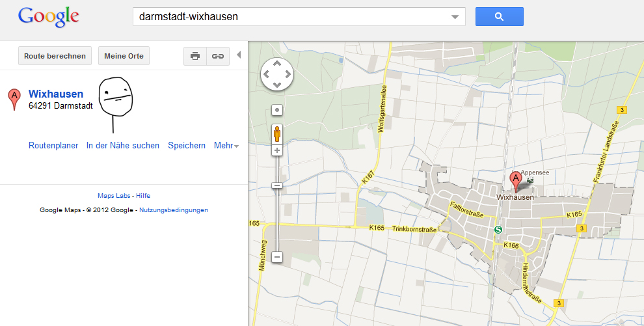
Task: Click the zoom slider handle
Action: pos(277,185)
